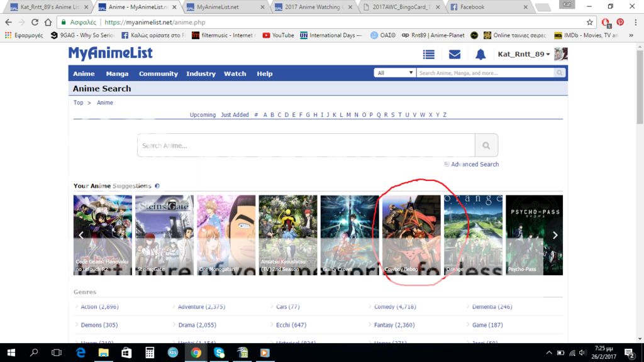The height and width of the screenshot is (362, 644).
Task: Open the Skype icon in the taskbar
Action: coord(219,353)
